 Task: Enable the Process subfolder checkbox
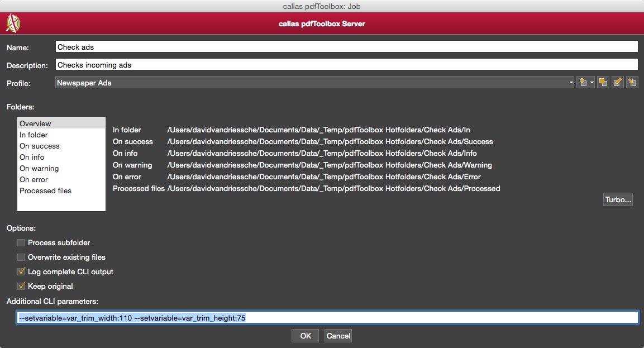click(21, 243)
